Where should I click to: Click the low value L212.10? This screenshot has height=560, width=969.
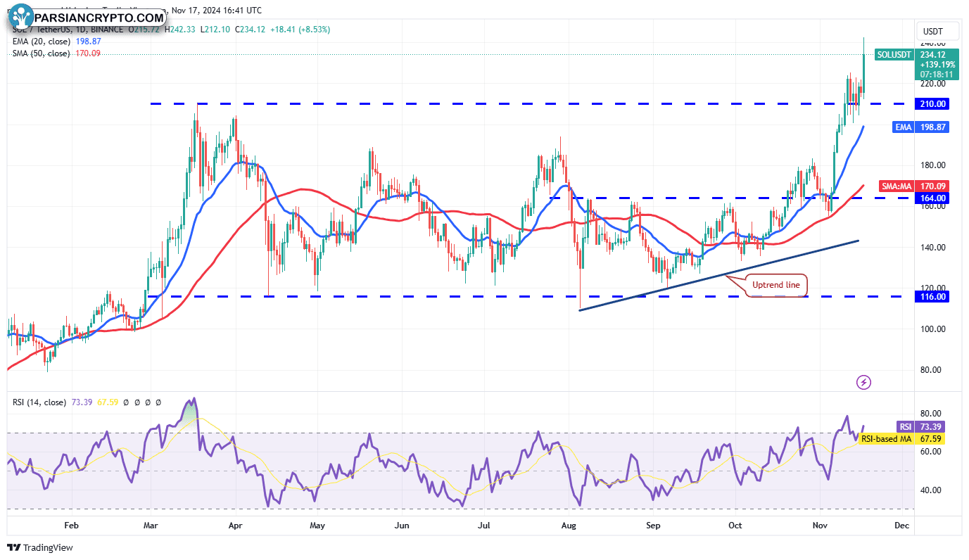[x=215, y=30]
